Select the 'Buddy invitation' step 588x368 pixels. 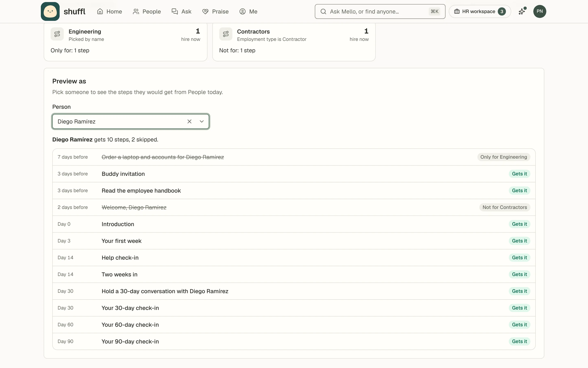click(x=294, y=174)
